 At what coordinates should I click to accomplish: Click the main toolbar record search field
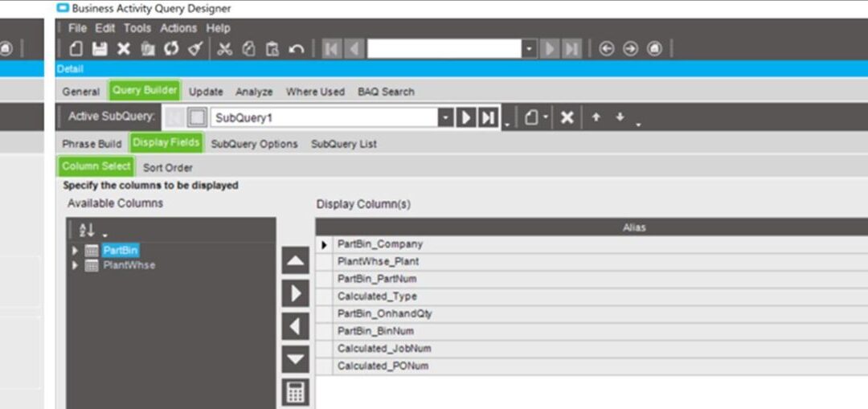coord(444,49)
